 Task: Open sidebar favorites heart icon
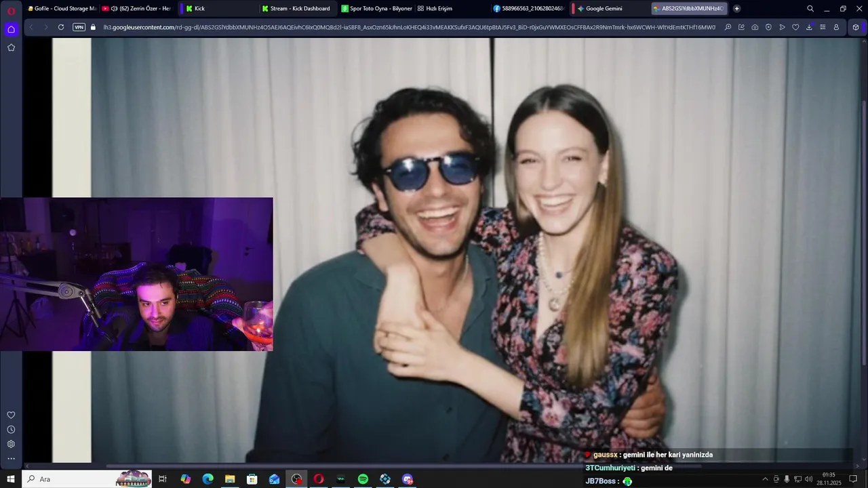click(11, 415)
